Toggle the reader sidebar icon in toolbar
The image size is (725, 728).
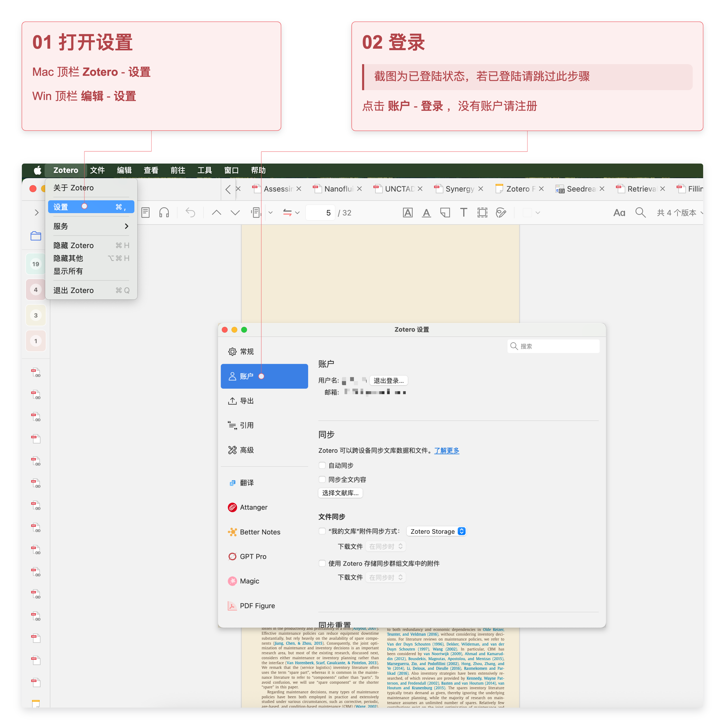click(x=145, y=213)
